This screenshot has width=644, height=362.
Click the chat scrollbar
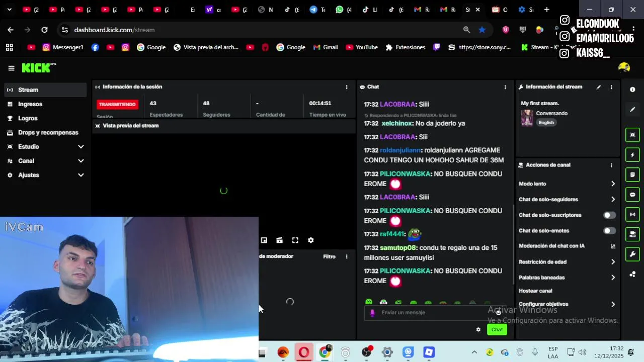point(513,244)
